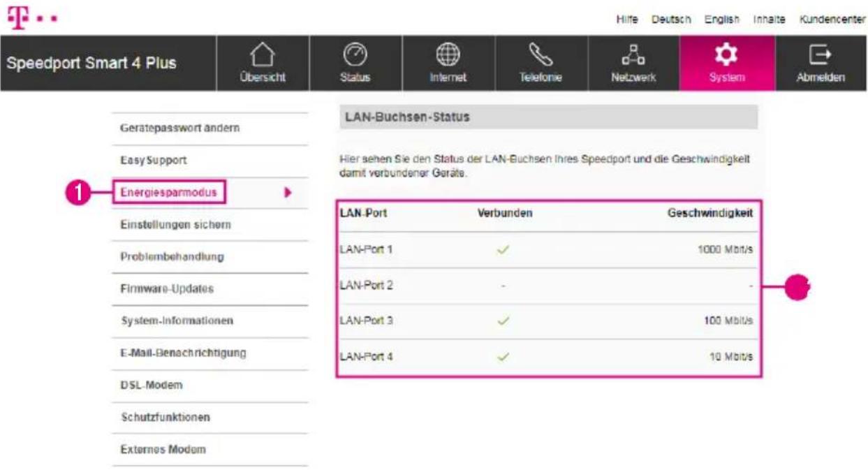The height and width of the screenshot is (470, 868).
Task: Click the 10 Mbit/s speed value
Action: coord(730,357)
